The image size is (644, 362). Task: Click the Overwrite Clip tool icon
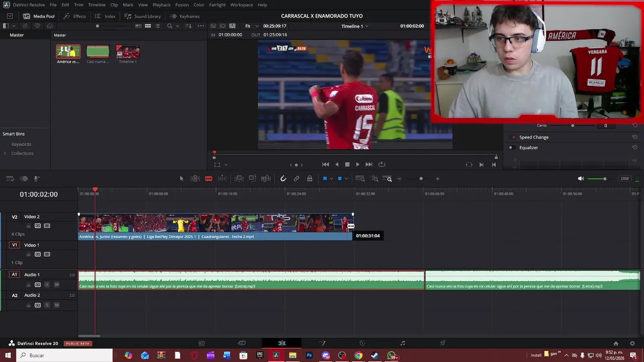click(253, 178)
